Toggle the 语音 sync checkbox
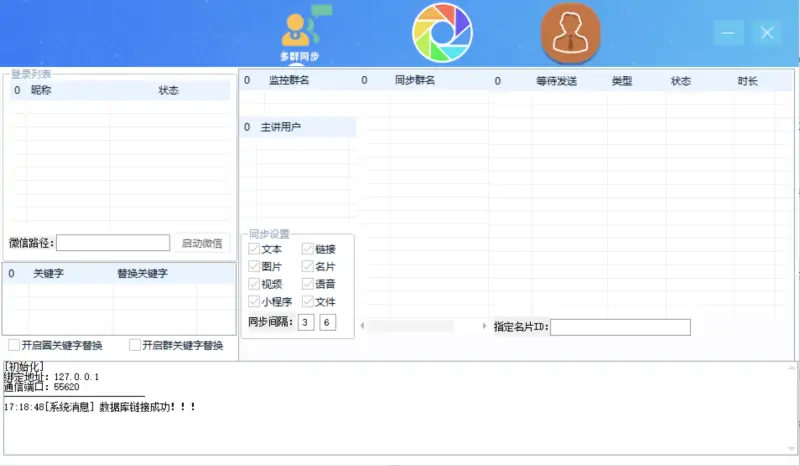This screenshot has width=800, height=466. 308,284
